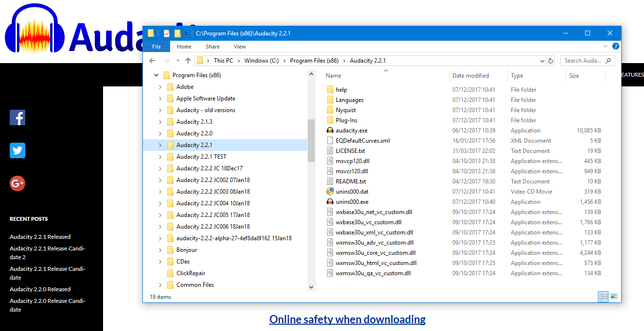Select wxbase30u_net_vc_custom.dll file
644x331 pixels.
pos(374,212)
